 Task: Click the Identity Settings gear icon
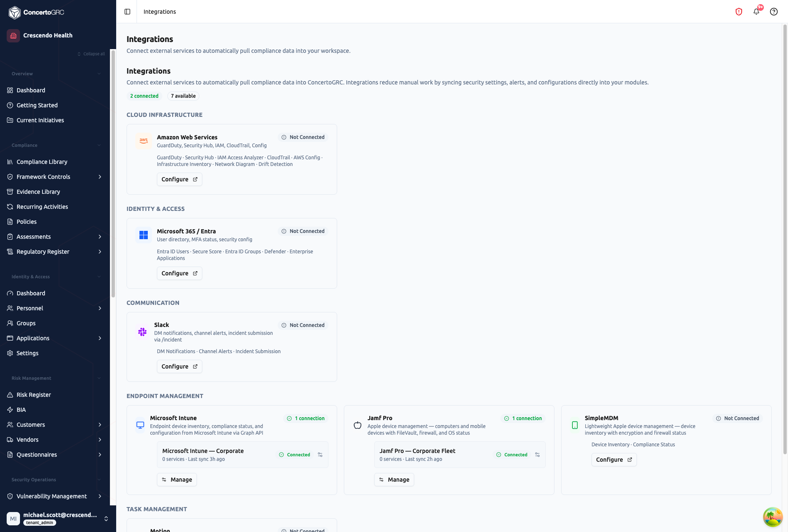(10, 353)
